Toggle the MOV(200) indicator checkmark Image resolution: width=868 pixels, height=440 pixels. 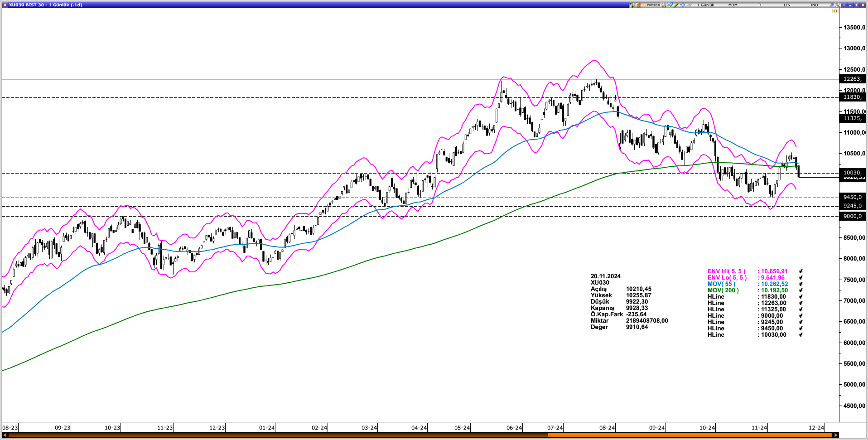(x=801, y=290)
